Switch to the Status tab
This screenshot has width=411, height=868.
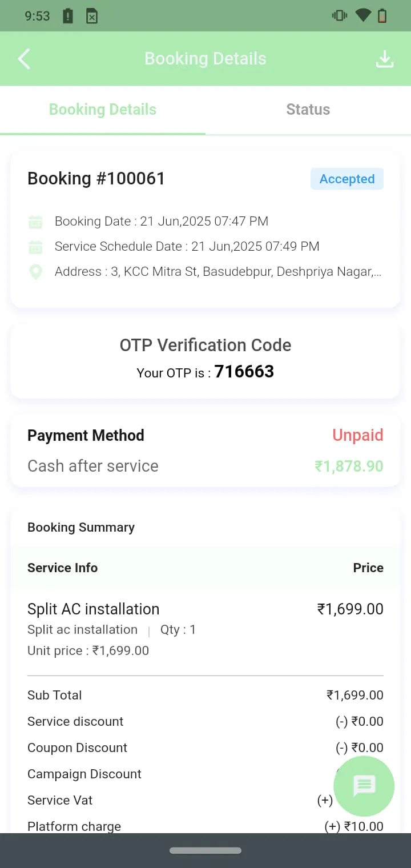pyautogui.click(x=308, y=110)
